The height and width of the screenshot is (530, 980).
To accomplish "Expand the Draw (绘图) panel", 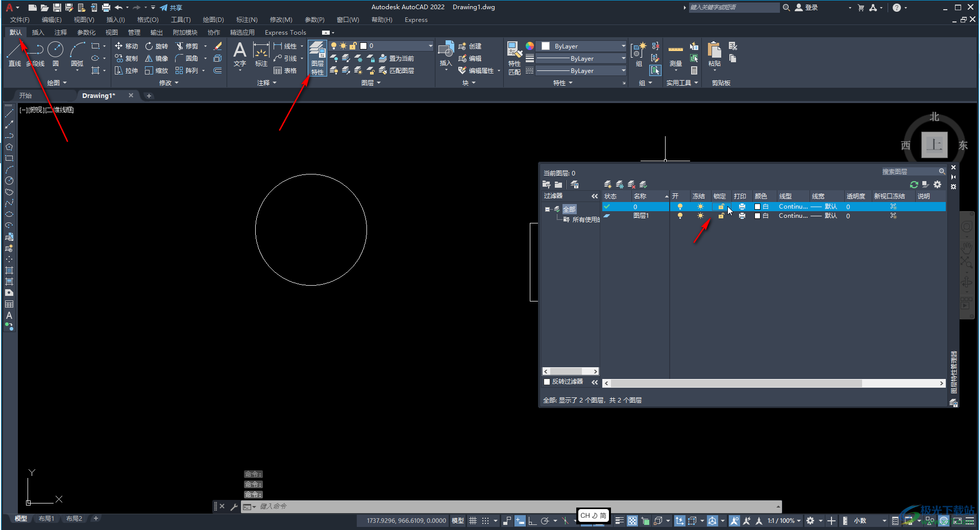I will point(57,83).
